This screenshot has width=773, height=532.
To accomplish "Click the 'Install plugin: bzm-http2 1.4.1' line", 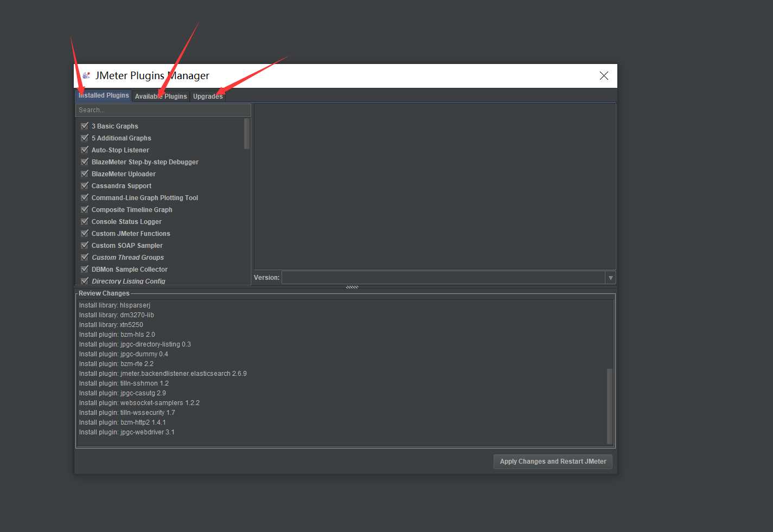I will (x=123, y=422).
